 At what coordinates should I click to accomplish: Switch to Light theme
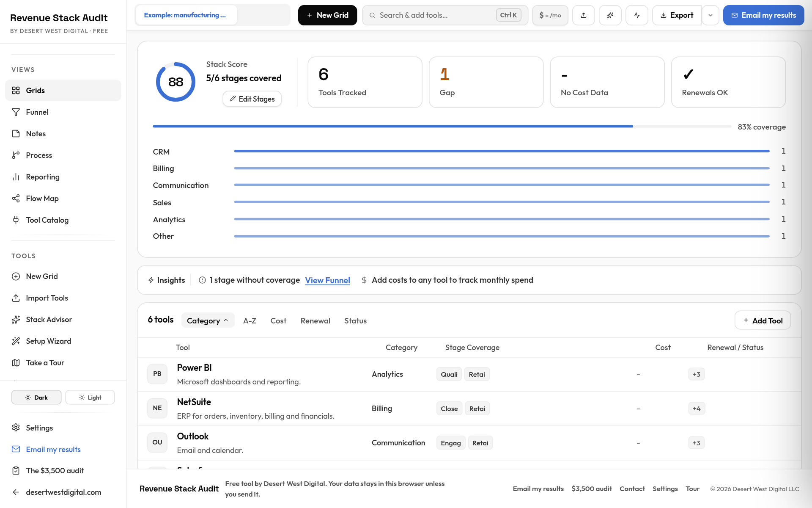(90, 397)
